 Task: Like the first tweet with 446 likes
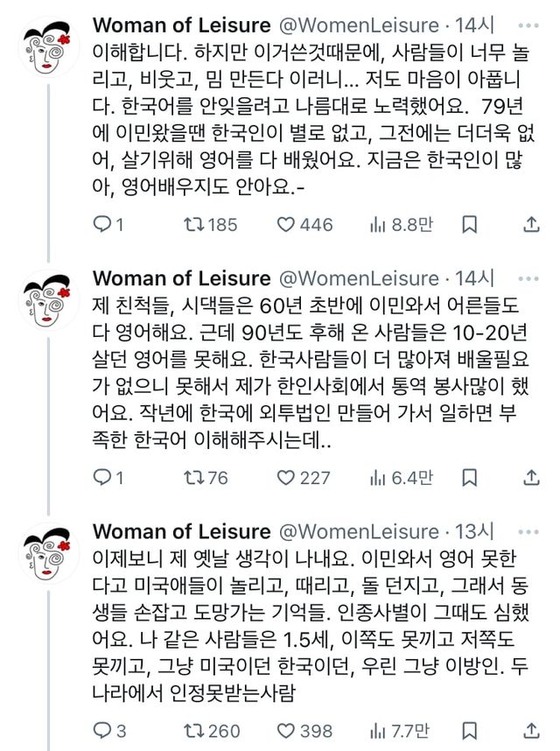pos(285,225)
